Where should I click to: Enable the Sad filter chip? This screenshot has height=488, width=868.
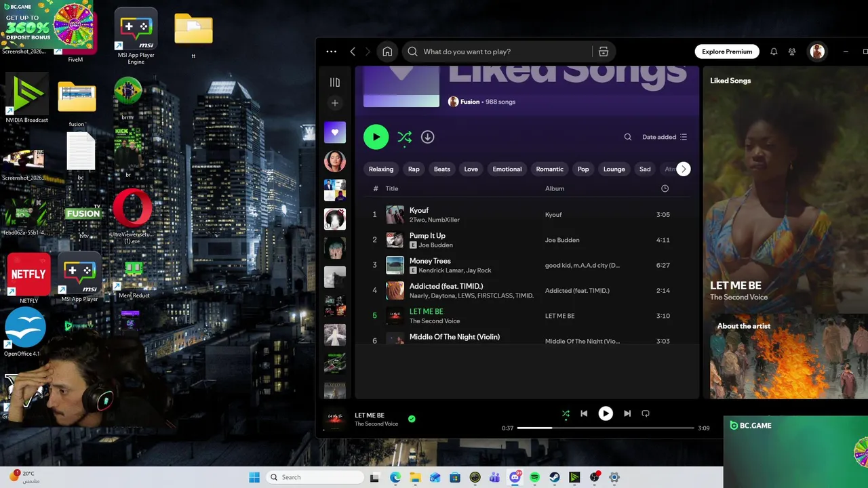645,169
